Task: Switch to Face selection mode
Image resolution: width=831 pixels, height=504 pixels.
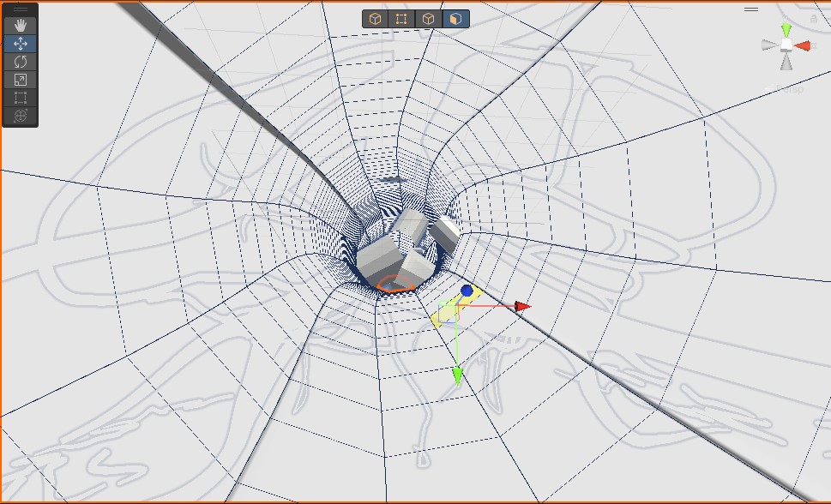Action: click(x=455, y=19)
